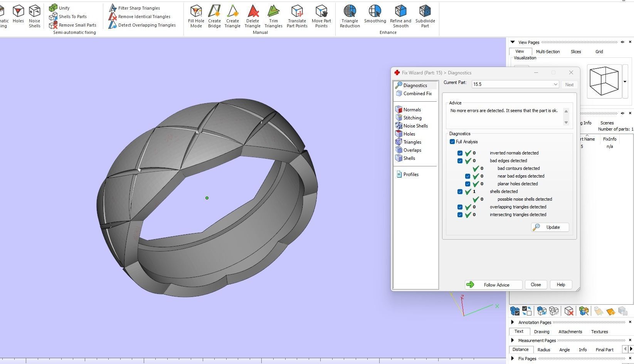Switch to Slices tab

[x=576, y=52]
